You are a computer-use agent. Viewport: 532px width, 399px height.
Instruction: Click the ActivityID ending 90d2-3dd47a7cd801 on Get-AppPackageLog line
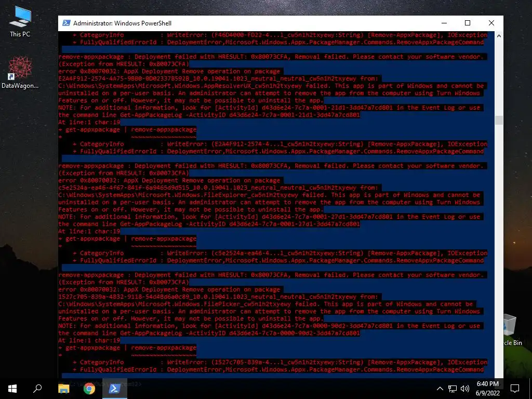[x=294, y=333]
